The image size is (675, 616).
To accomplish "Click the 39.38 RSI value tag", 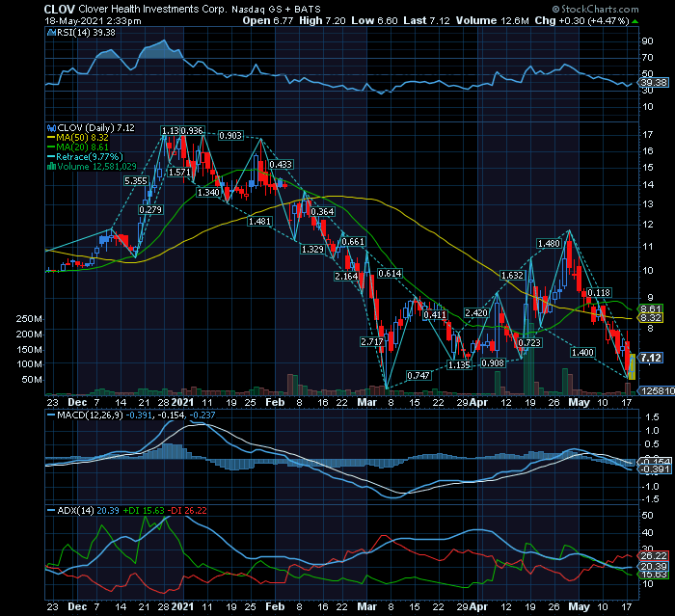I will 654,83.
